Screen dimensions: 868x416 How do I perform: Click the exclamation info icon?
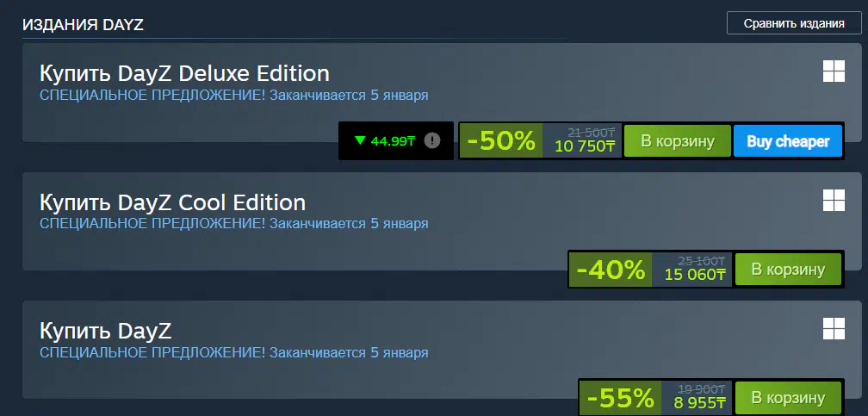(431, 140)
